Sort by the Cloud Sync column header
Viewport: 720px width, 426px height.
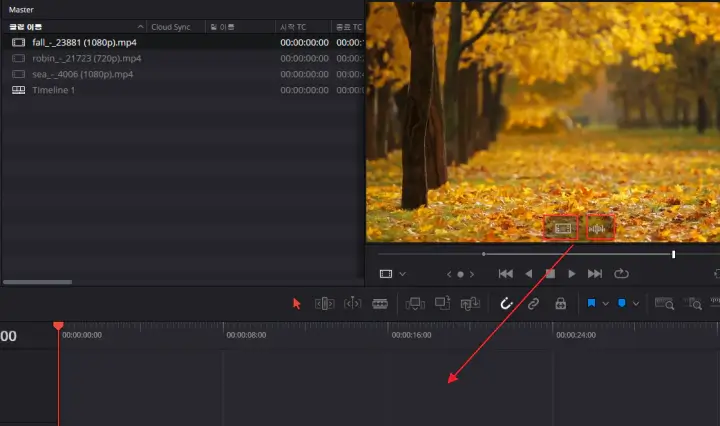coord(171,27)
